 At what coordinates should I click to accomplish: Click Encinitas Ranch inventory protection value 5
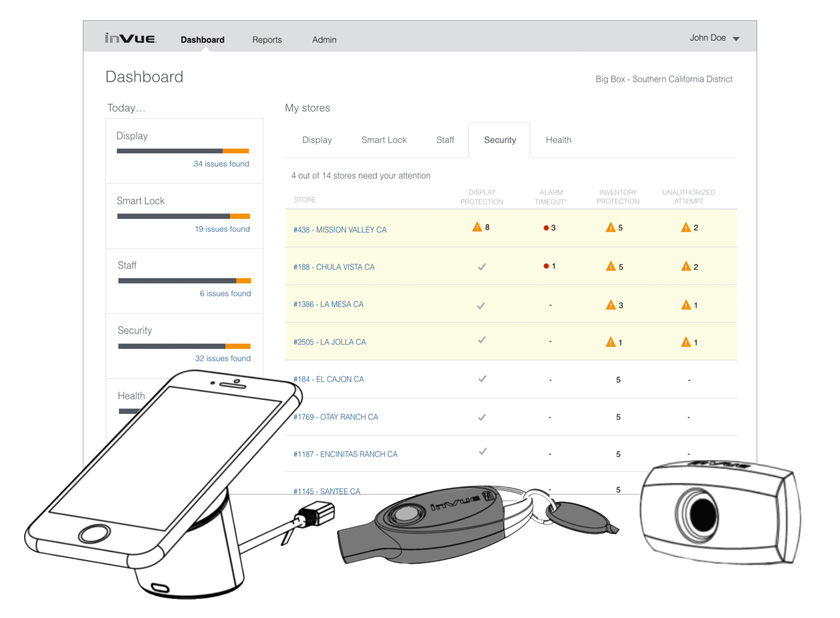tap(618, 454)
